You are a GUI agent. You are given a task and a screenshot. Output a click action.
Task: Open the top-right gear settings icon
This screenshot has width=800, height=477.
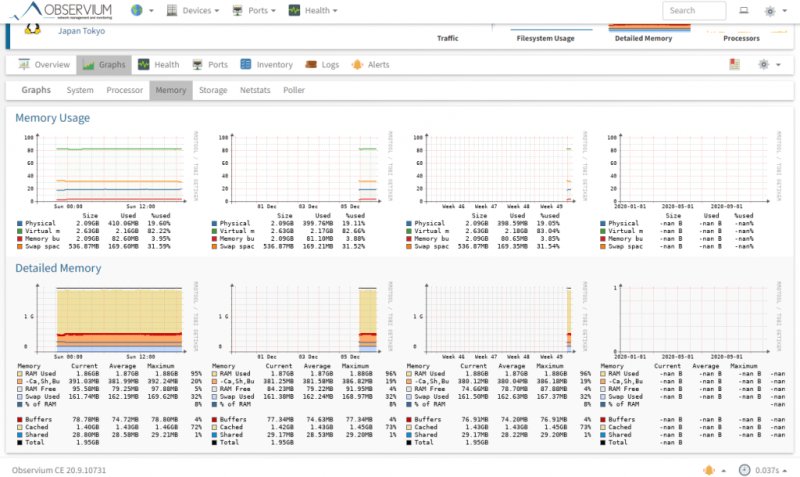775,11
